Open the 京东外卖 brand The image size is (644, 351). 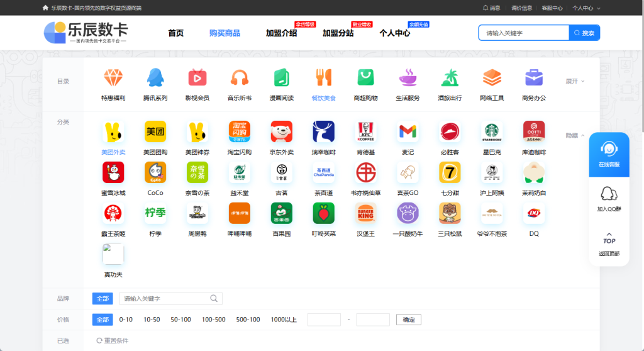click(x=281, y=131)
